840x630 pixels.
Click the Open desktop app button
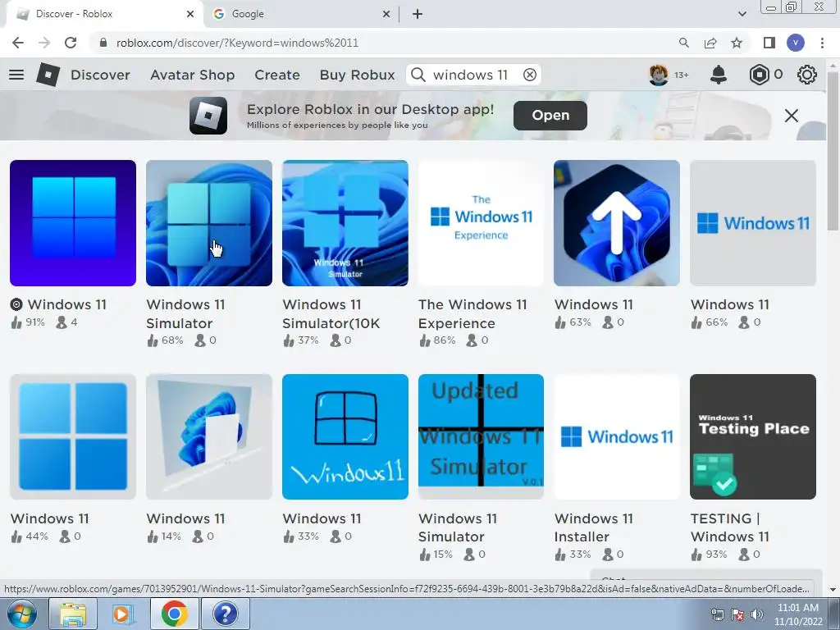[x=550, y=115]
